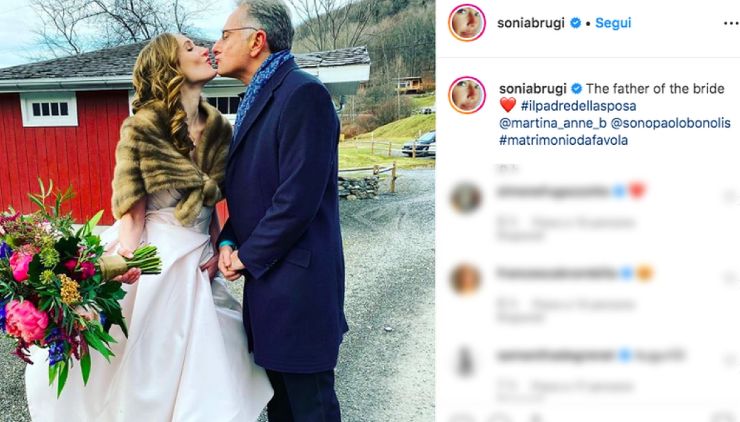
Task: Click verified badge in the caption line
Action: 576,89
